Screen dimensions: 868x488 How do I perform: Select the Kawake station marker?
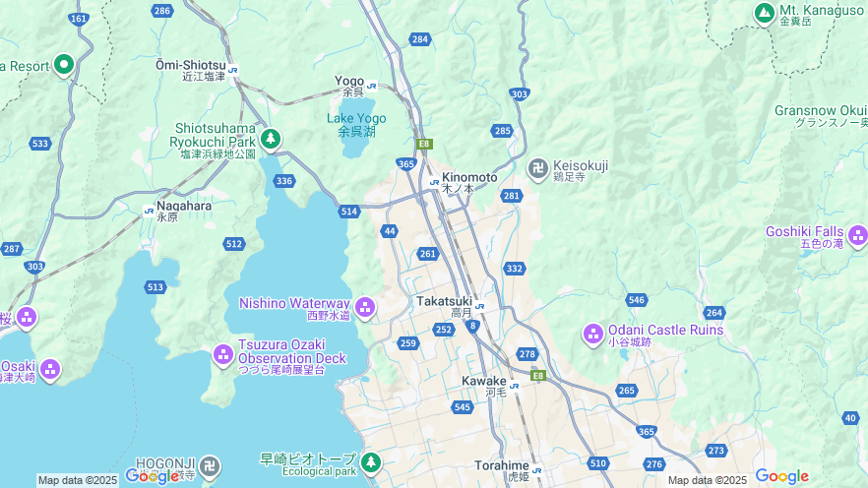coord(515,386)
